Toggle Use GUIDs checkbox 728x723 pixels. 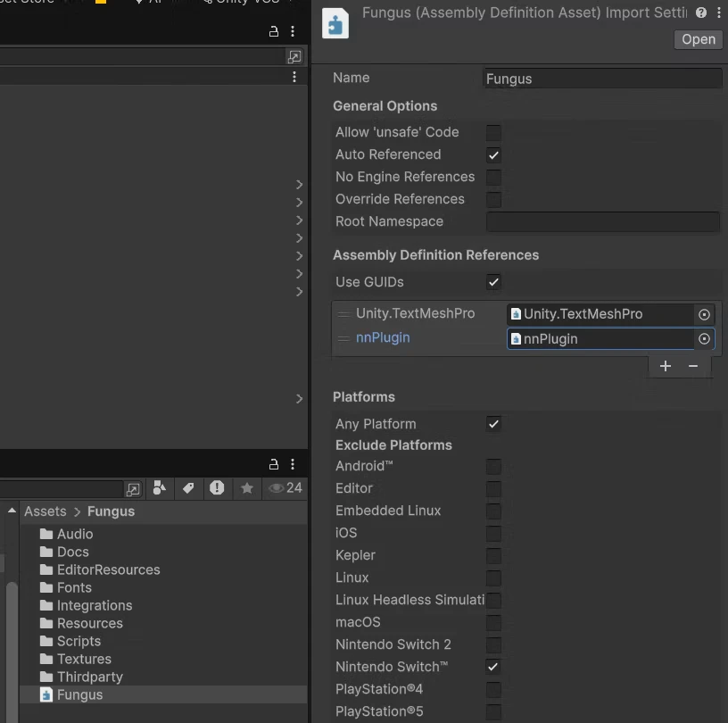click(493, 282)
